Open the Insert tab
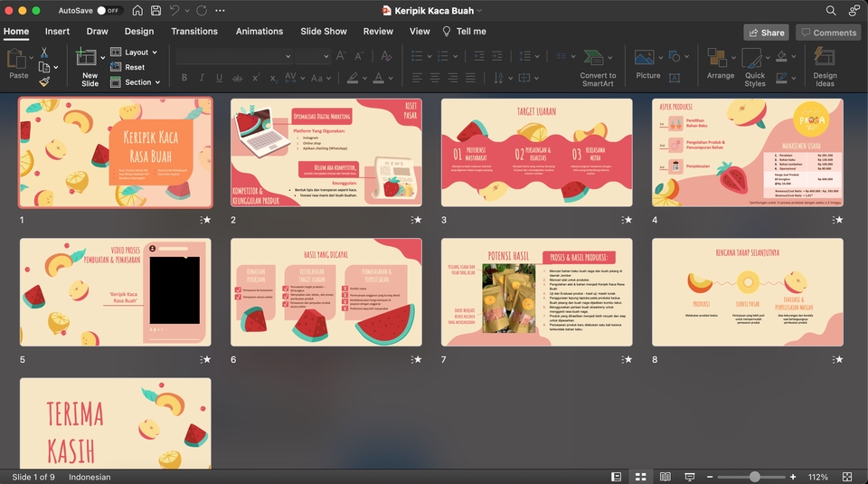This screenshot has width=868, height=484. click(57, 32)
